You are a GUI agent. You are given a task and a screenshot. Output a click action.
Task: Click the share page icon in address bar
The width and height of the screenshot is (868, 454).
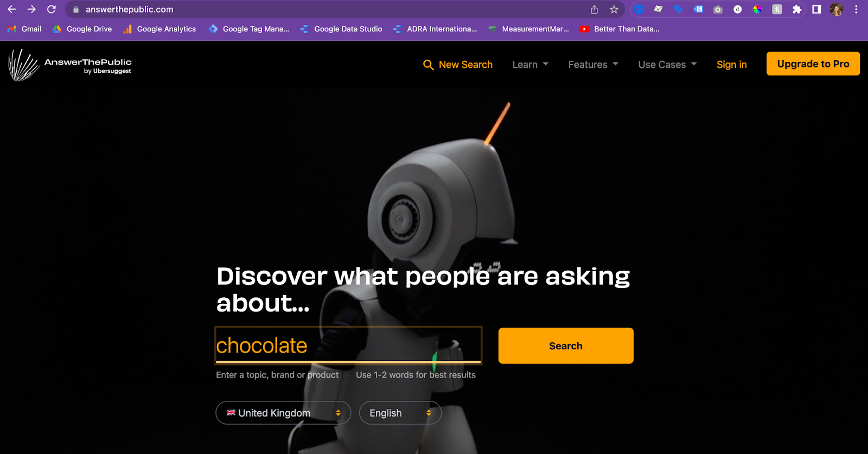pyautogui.click(x=595, y=9)
